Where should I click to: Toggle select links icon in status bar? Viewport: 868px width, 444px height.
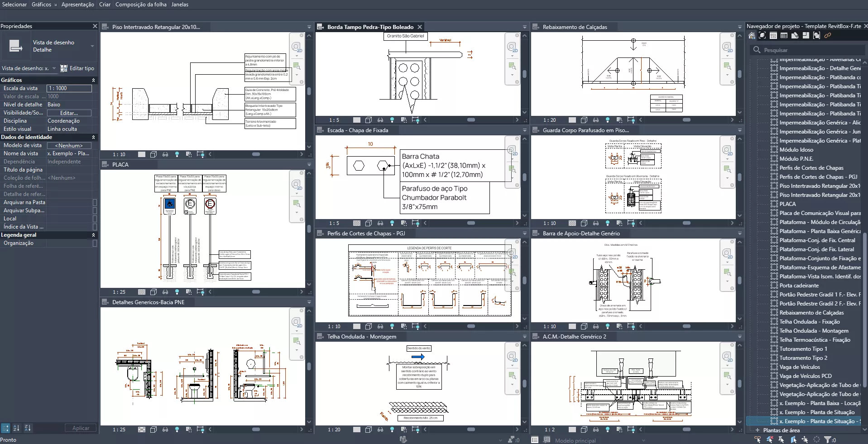point(758,439)
